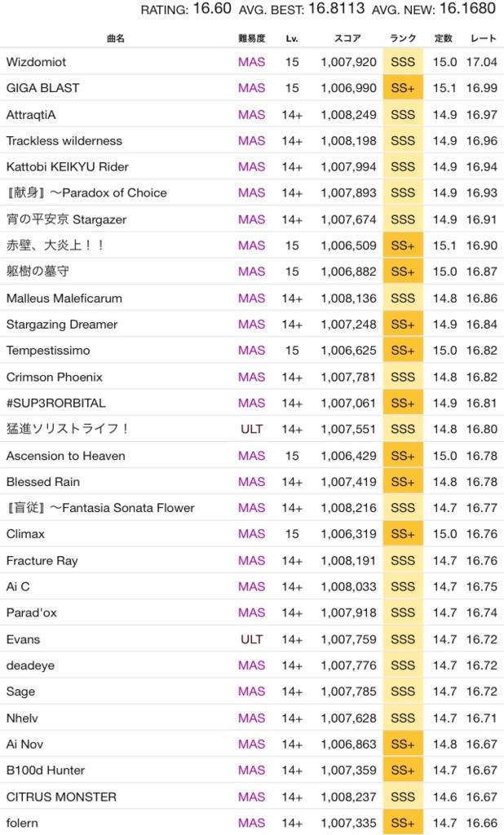
Task: Sort by 難易度 column header
Action: (x=251, y=38)
